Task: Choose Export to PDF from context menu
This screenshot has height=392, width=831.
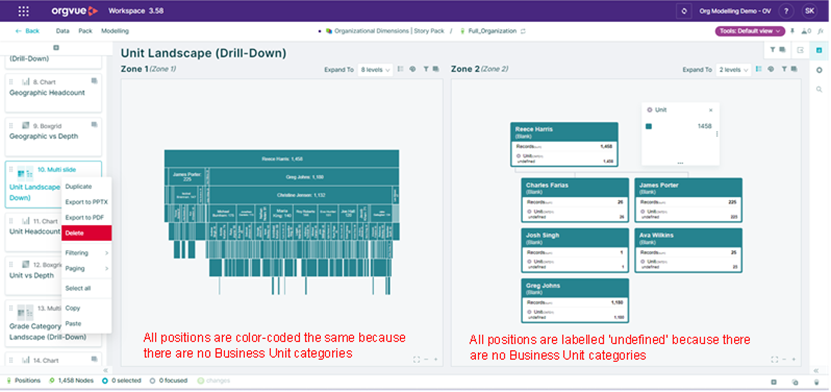Action: (x=86, y=217)
